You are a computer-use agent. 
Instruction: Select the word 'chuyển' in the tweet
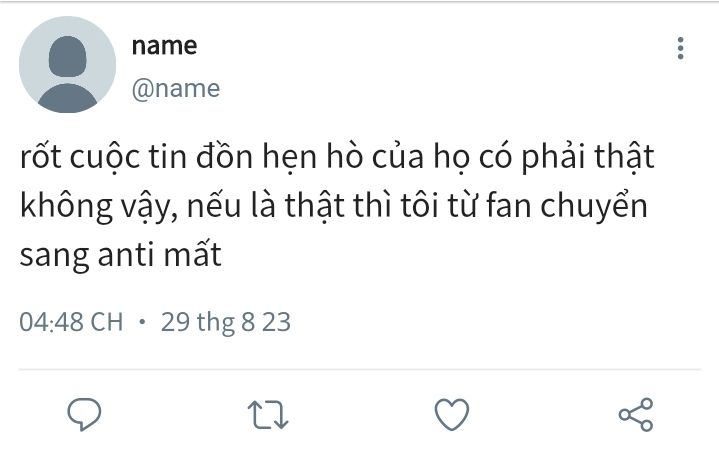point(594,206)
